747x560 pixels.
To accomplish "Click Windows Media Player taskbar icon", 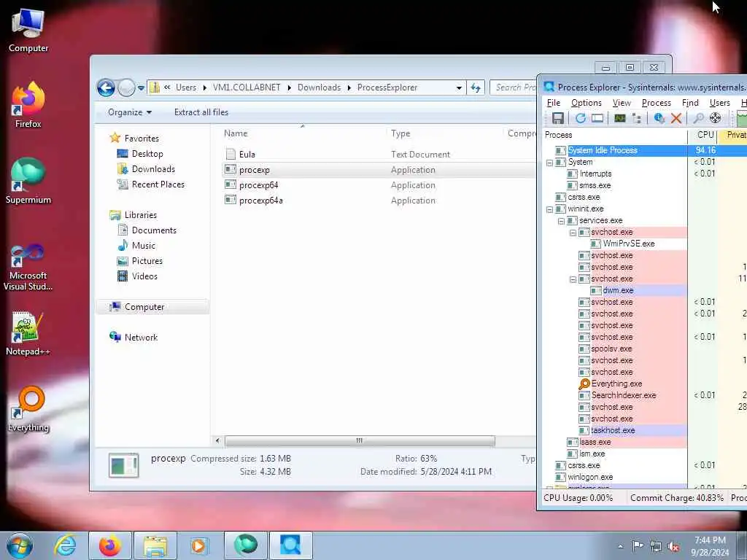I will [198, 545].
